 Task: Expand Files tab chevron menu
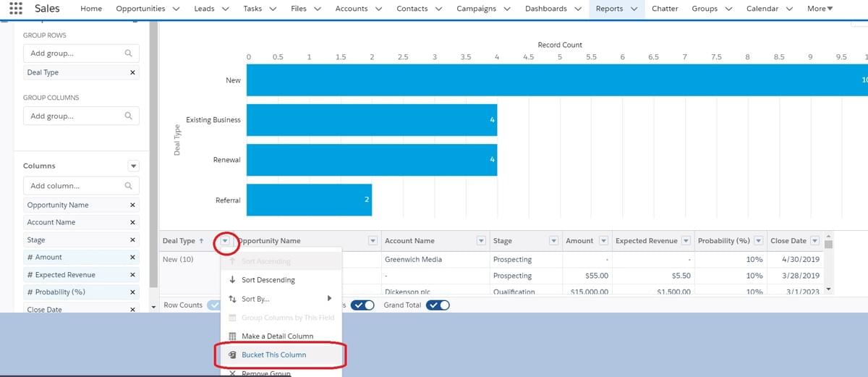point(317,9)
